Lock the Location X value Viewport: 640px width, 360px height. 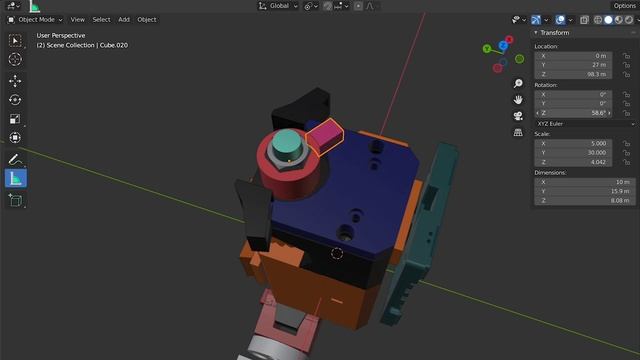626,56
